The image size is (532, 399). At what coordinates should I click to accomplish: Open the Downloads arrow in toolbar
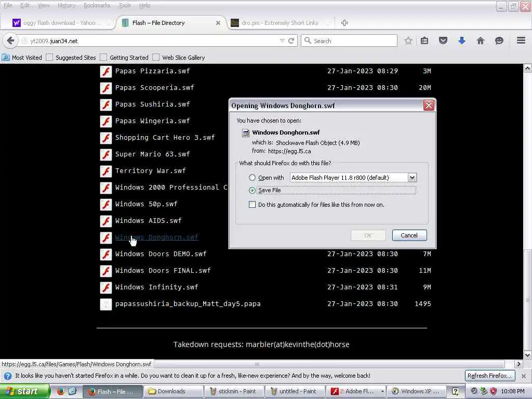[461, 41]
